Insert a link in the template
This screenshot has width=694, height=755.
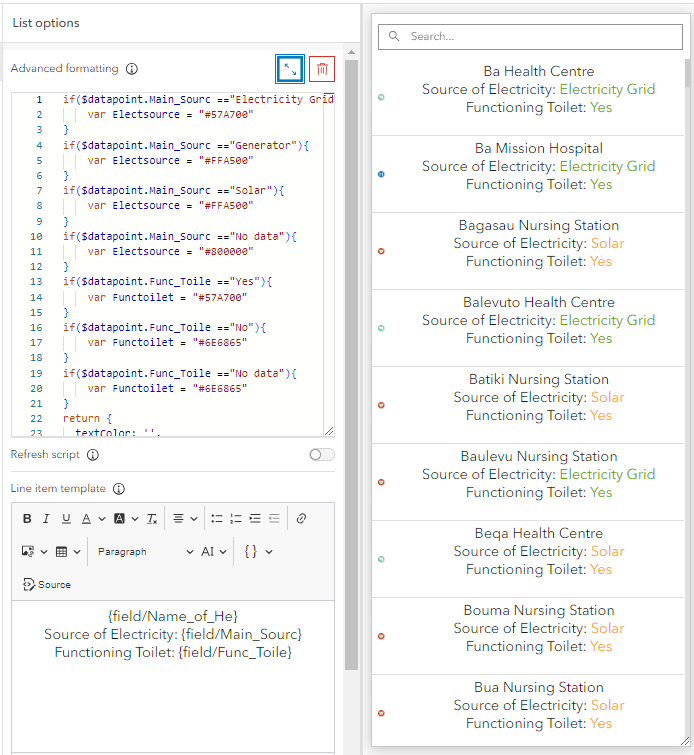301,519
